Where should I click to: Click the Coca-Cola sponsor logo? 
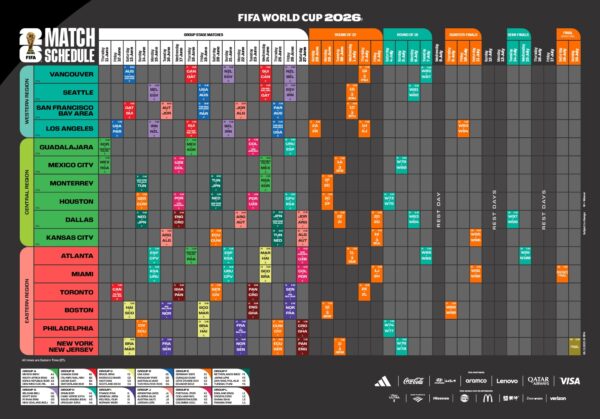point(413,381)
